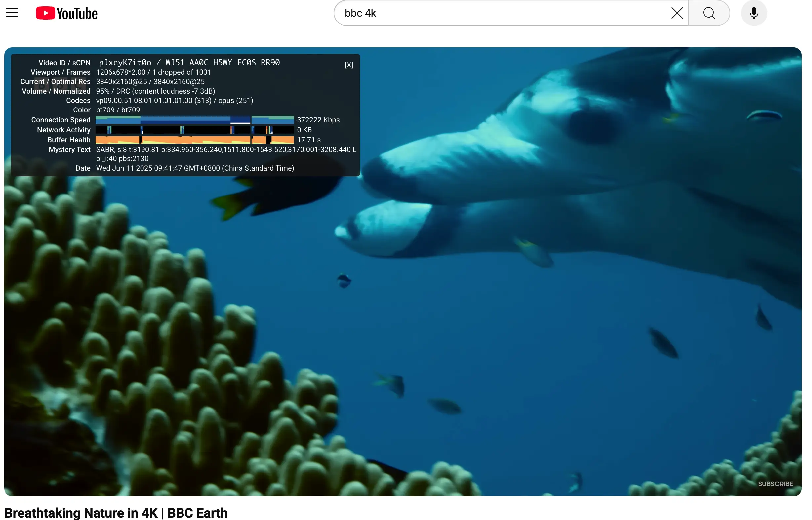812x520 pixels.
Task: Clear the search text with the X icon
Action: pyautogui.click(x=677, y=13)
